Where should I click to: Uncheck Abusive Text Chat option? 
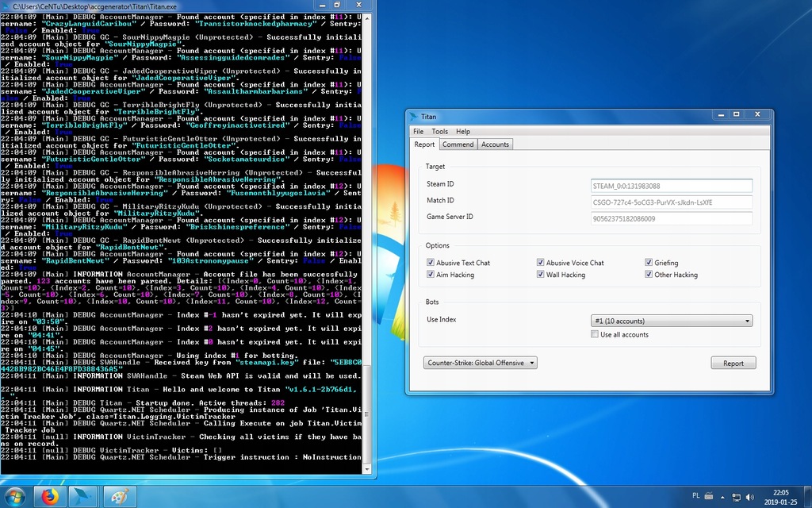(431, 263)
